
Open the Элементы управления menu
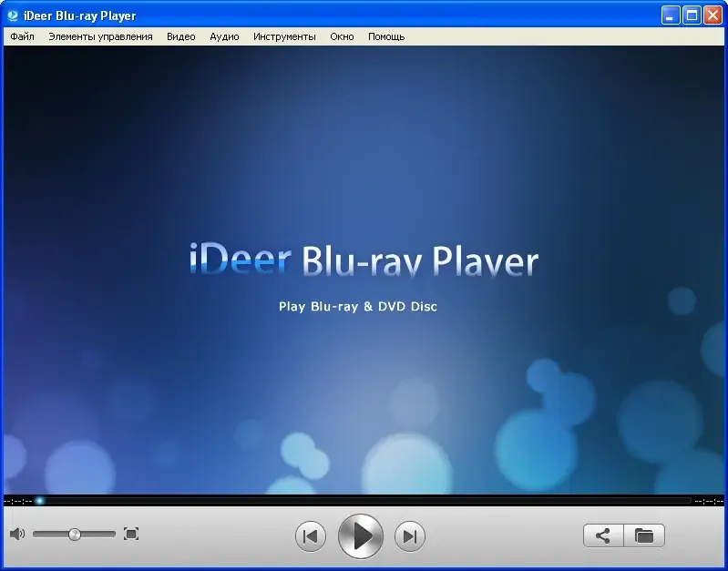click(100, 36)
